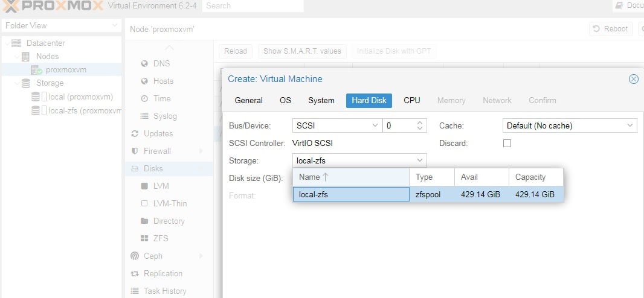Click Initialize Disk with GPT button
Screen dimensions: 644x298
pyautogui.click(x=394, y=51)
